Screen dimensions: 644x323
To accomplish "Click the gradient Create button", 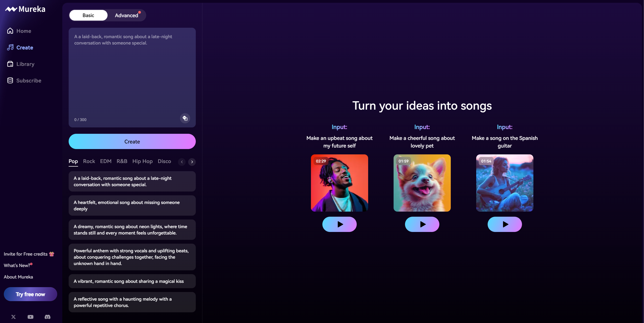I will pyautogui.click(x=132, y=141).
